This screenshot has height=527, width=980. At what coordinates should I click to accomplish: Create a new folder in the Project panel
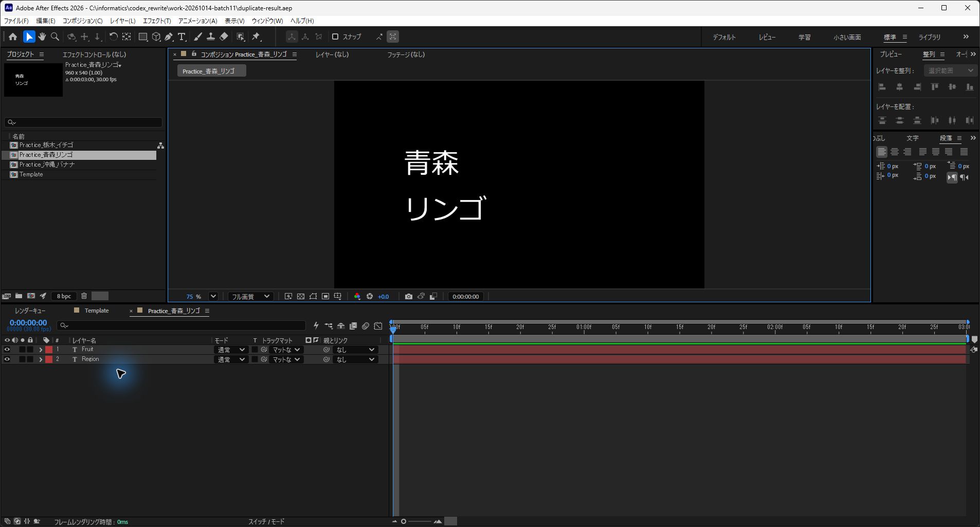(x=19, y=296)
